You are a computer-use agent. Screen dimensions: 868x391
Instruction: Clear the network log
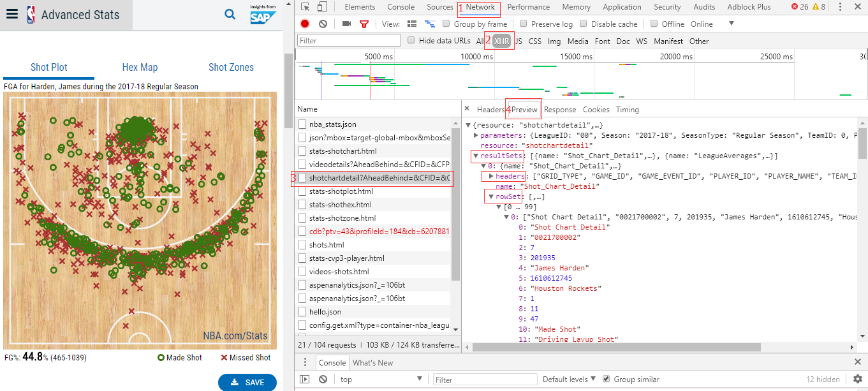pos(323,24)
